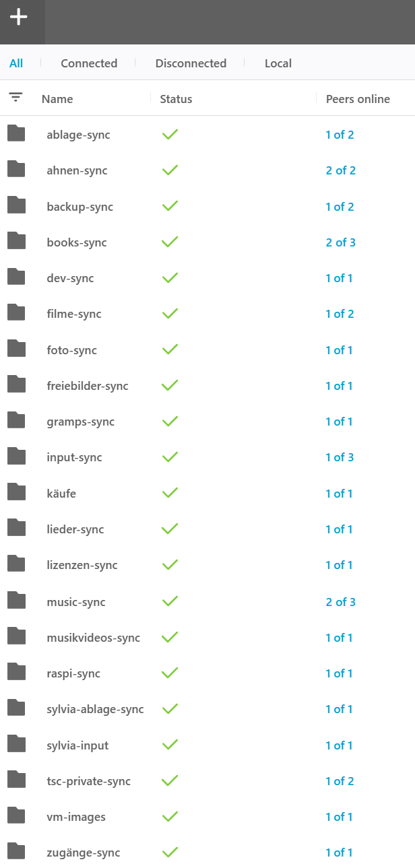415x868 pixels.
Task: Click the Peers online column header
Action: [x=358, y=99]
